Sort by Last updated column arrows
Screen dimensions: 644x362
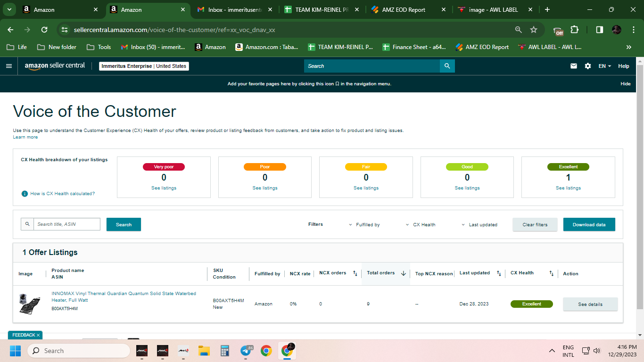[499, 273]
